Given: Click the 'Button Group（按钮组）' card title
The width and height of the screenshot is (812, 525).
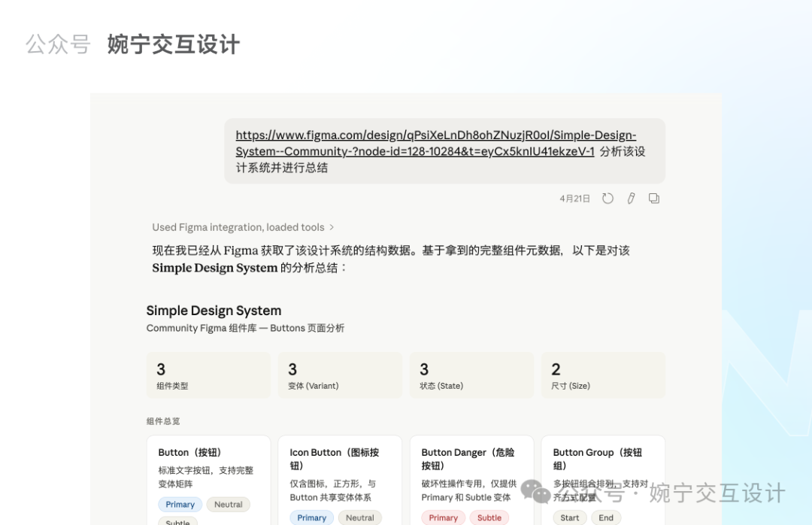Looking at the screenshot, I should 598,459.
